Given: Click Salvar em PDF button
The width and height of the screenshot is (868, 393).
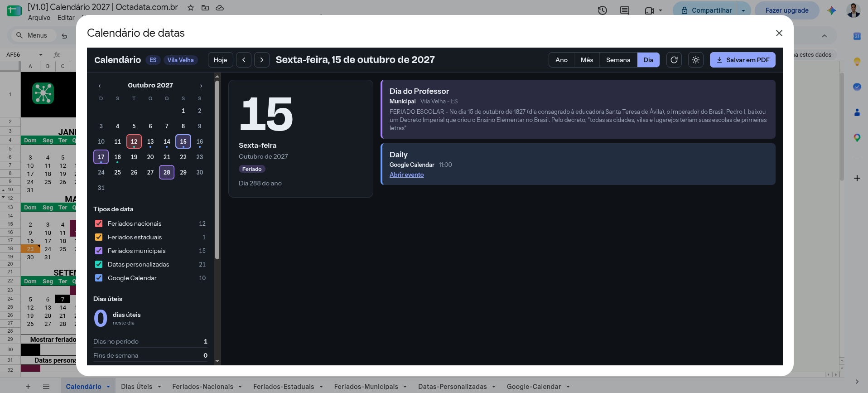Looking at the screenshot, I should pyautogui.click(x=743, y=60).
